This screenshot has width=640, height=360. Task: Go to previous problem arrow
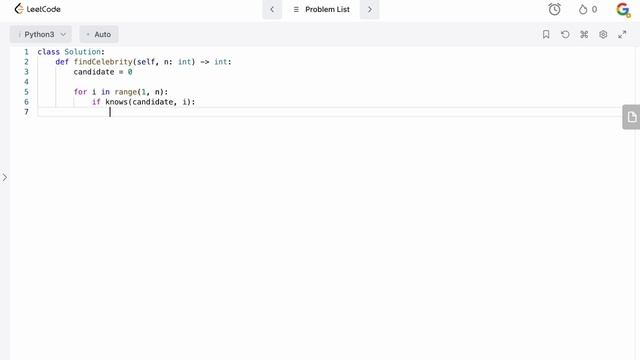272,9
